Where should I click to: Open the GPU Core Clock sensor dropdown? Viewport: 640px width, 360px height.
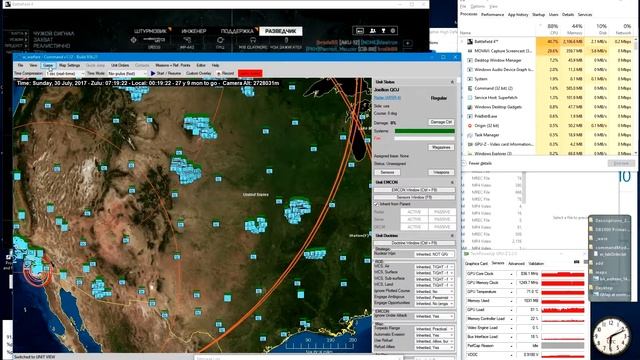coord(511,274)
